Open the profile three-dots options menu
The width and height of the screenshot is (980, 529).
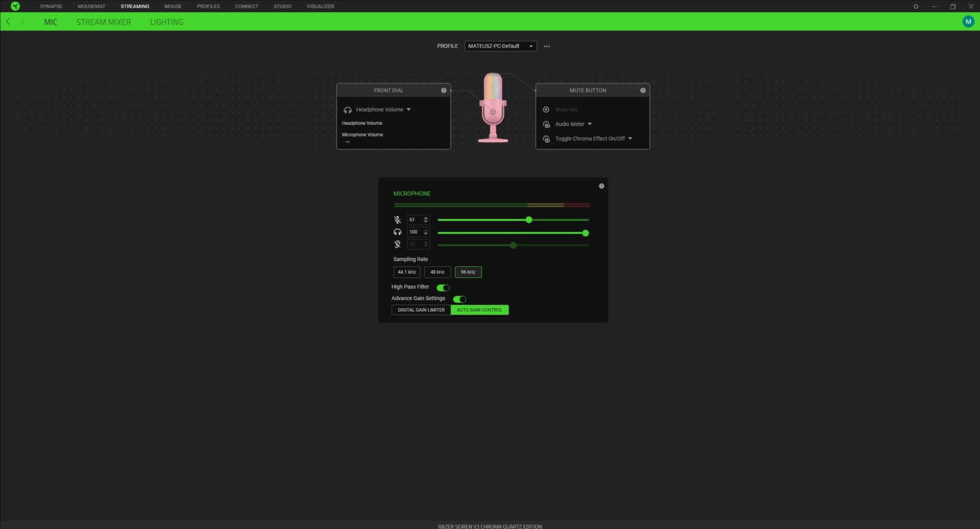[x=547, y=47]
